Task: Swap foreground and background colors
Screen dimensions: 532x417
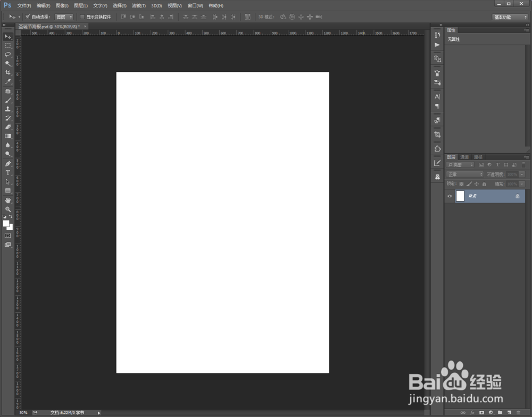Action: [x=11, y=216]
